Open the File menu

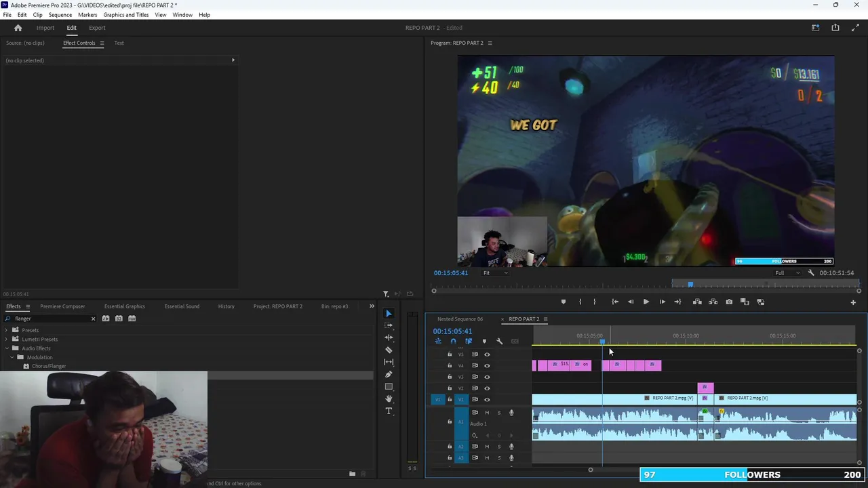(x=7, y=15)
